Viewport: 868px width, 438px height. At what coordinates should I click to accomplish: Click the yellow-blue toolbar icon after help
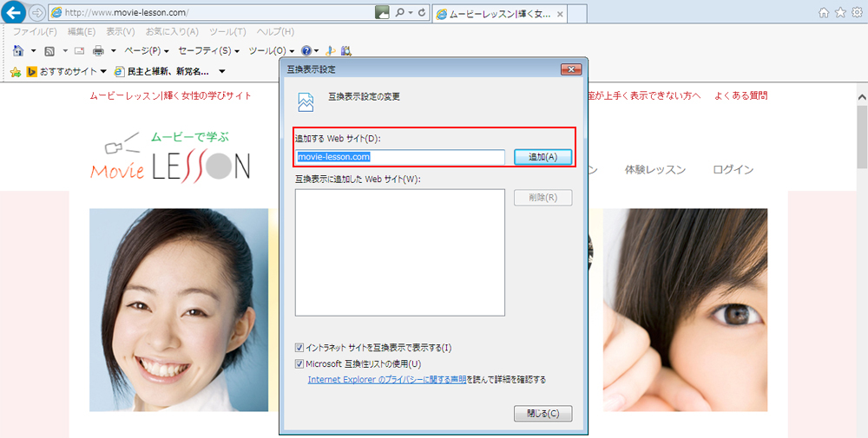tap(331, 51)
